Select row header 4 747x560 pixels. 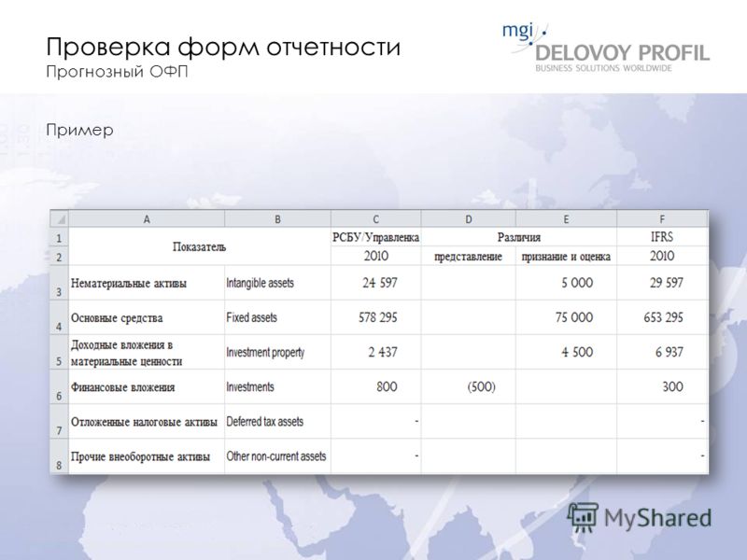pos(59,317)
